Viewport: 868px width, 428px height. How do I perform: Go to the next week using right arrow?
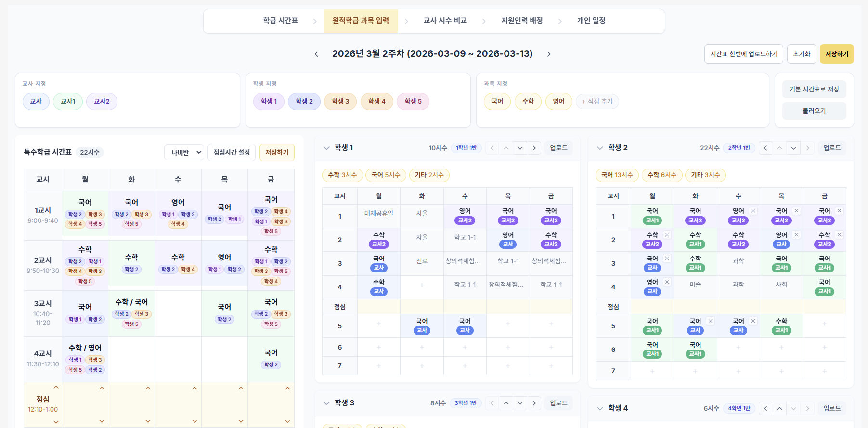pos(549,54)
